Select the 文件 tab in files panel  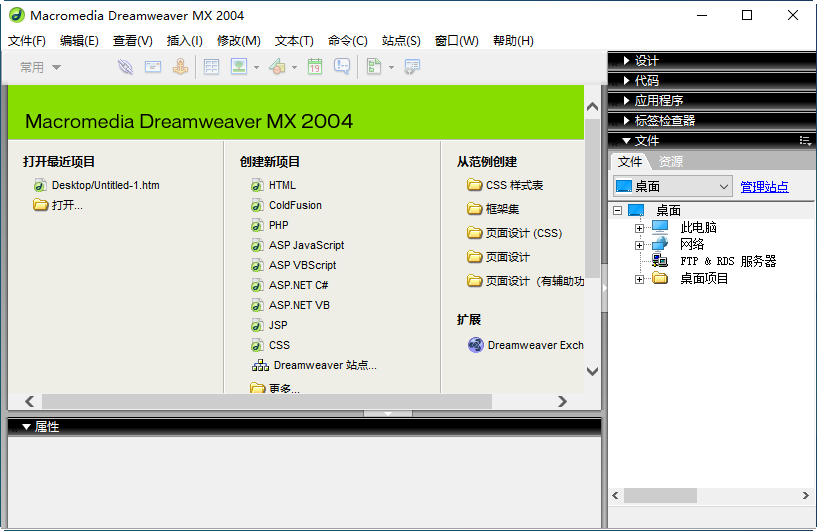pyautogui.click(x=629, y=162)
